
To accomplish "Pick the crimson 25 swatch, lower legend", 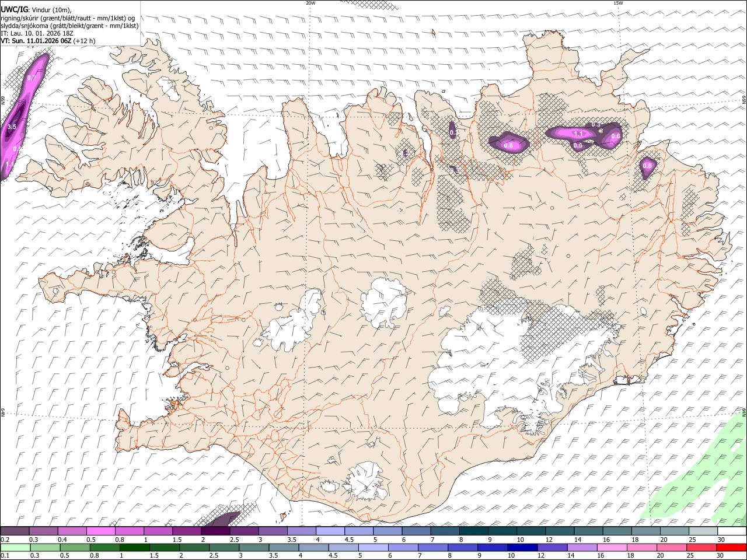I will (701, 547).
